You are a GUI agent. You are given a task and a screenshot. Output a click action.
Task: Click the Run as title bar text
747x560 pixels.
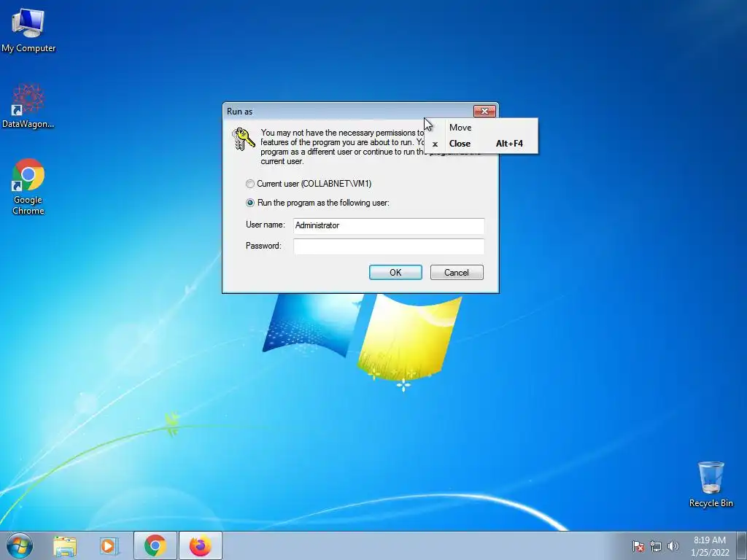tap(239, 112)
